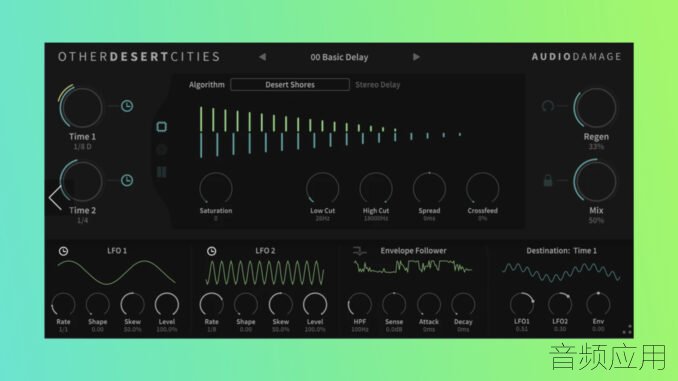Click the resize dots in the corner

click(x=627, y=330)
